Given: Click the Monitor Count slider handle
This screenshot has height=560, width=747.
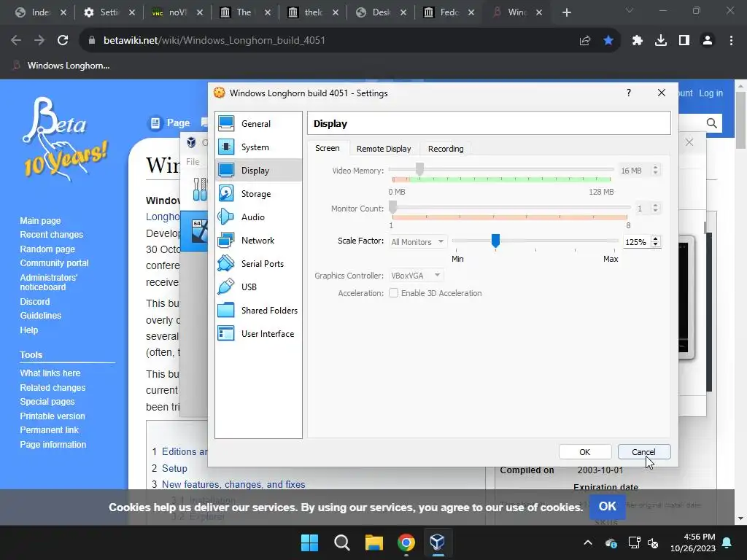Looking at the screenshot, I should pyautogui.click(x=392, y=206).
